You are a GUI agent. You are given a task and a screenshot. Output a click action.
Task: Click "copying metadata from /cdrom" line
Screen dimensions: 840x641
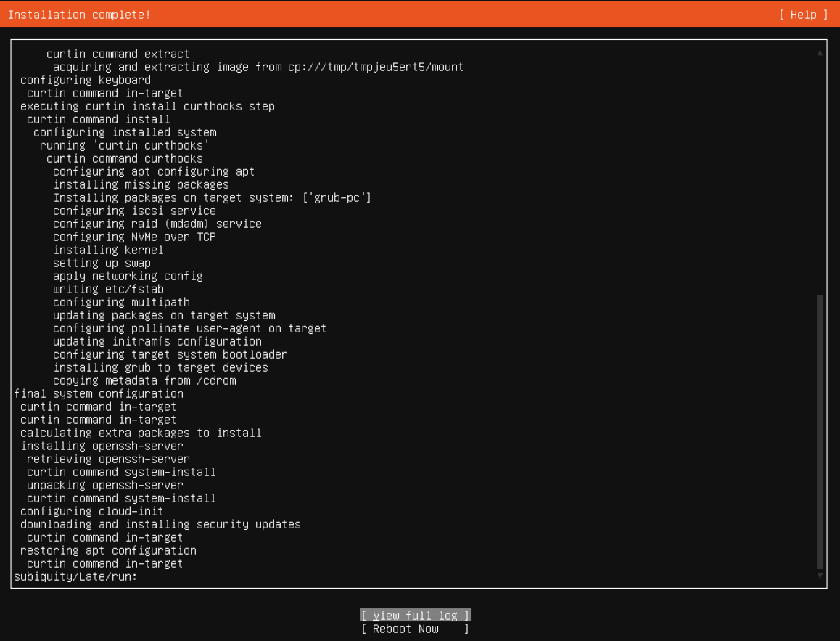click(x=144, y=380)
